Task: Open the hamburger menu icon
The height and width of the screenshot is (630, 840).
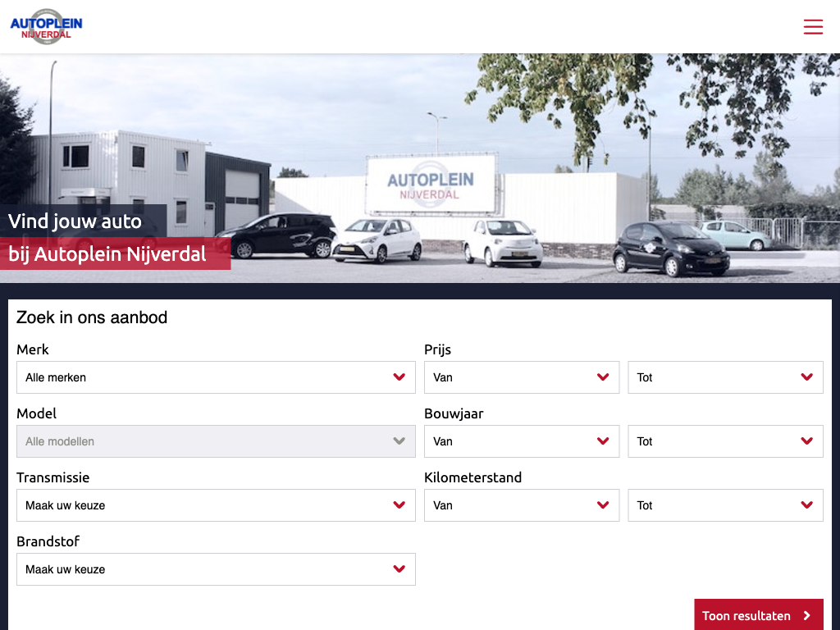Action: [813, 27]
